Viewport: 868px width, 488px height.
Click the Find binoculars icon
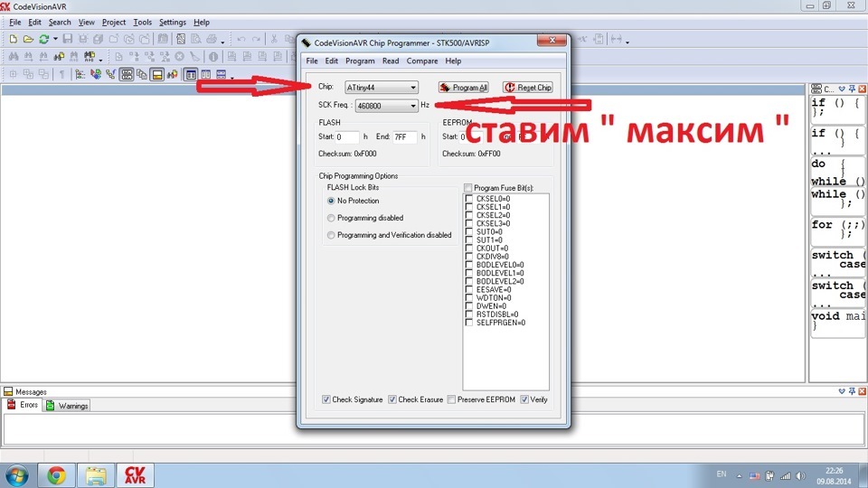pos(14,56)
